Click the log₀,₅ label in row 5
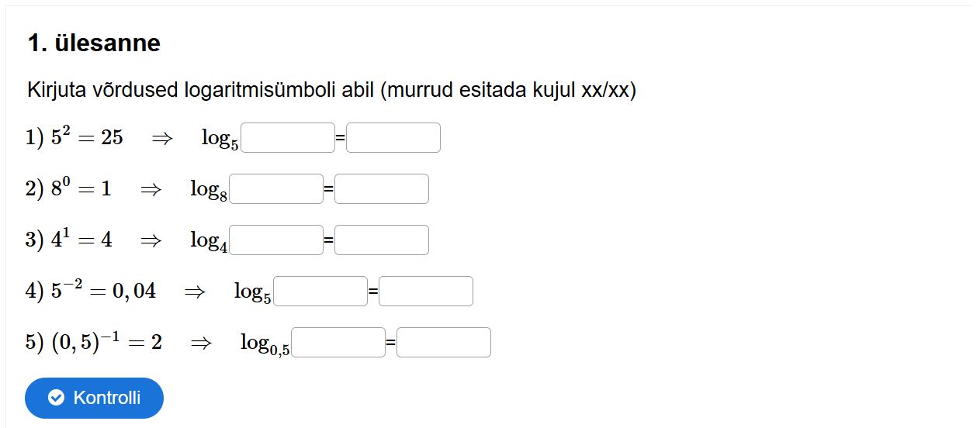This screenshot has width=980, height=428. [x=265, y=343]
